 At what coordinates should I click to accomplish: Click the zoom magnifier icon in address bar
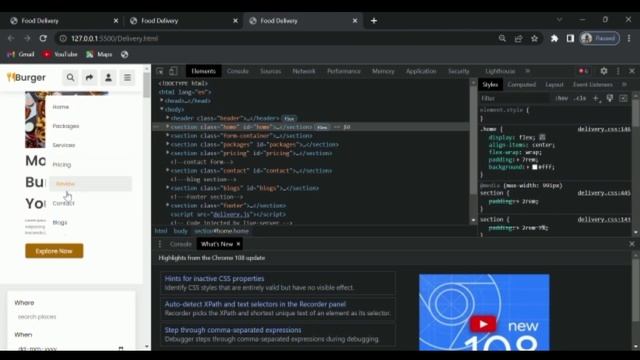tap(502, 38)
